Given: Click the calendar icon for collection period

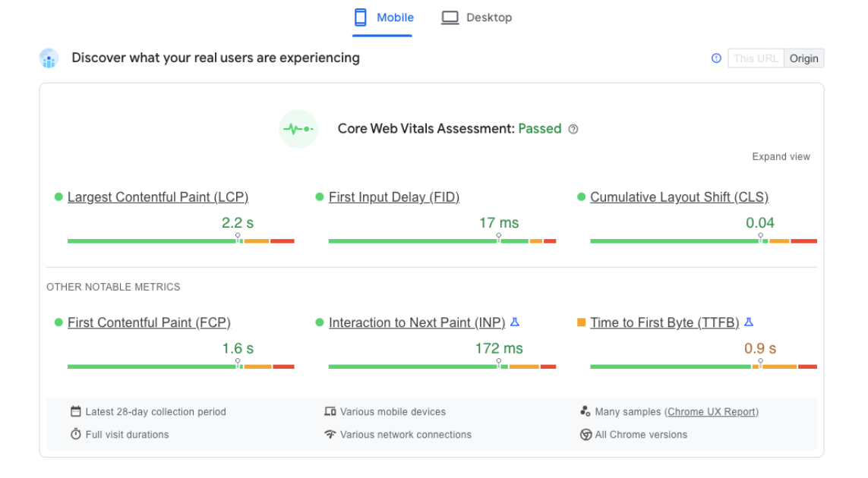Looking at the screenshot, I should (x=75, y=411).
